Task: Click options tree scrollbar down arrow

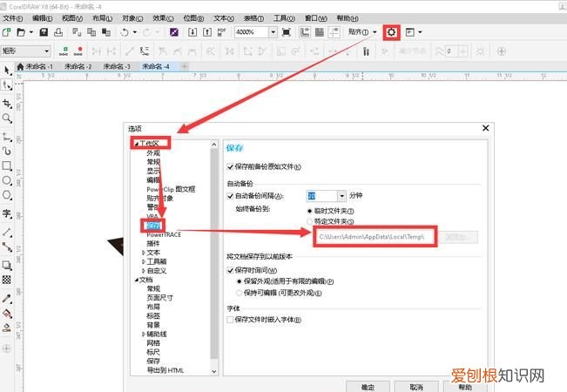Action: click(214, 371)
